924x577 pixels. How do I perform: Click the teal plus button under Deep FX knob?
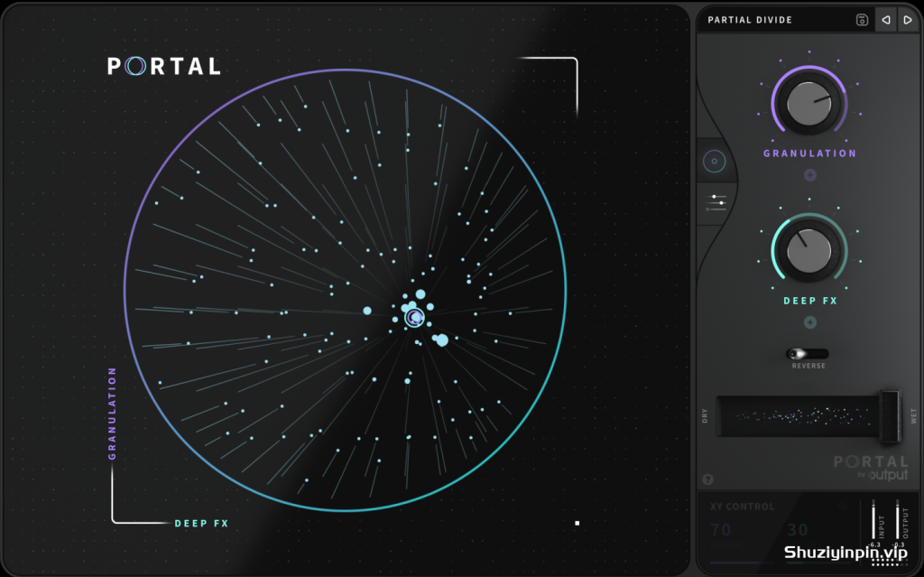[x=809, y=322]
